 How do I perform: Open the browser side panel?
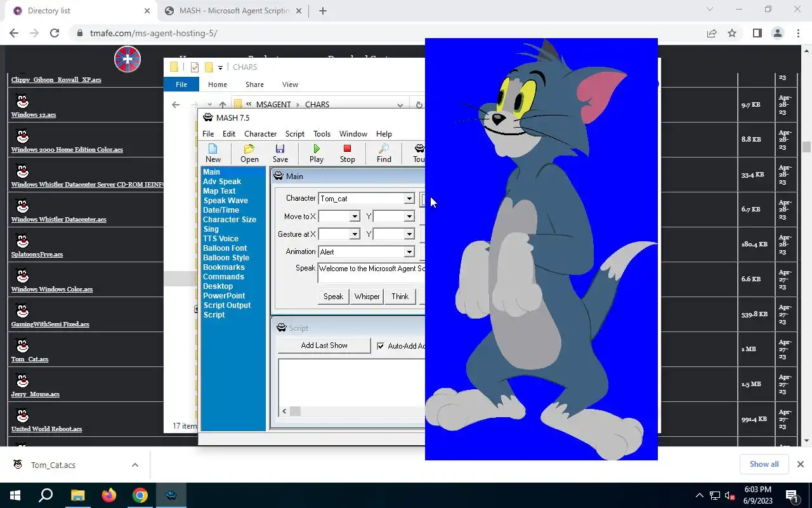tap(757, 33)
